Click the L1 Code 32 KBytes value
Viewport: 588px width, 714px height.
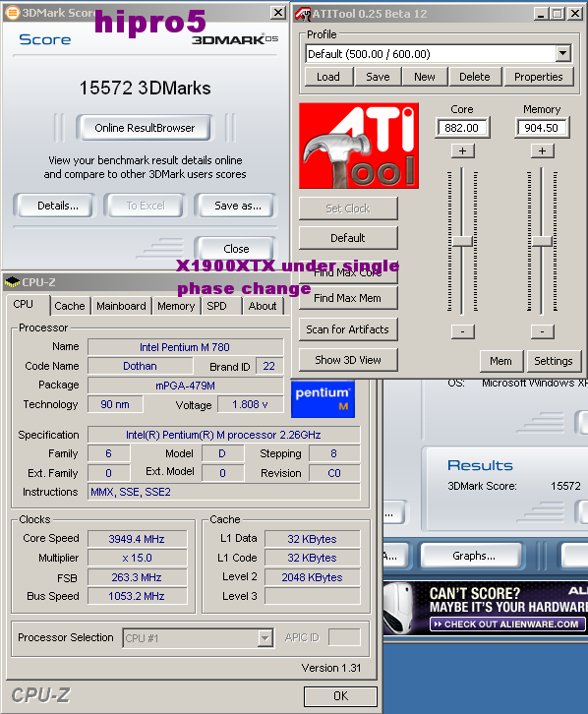[x=313, y=558]
